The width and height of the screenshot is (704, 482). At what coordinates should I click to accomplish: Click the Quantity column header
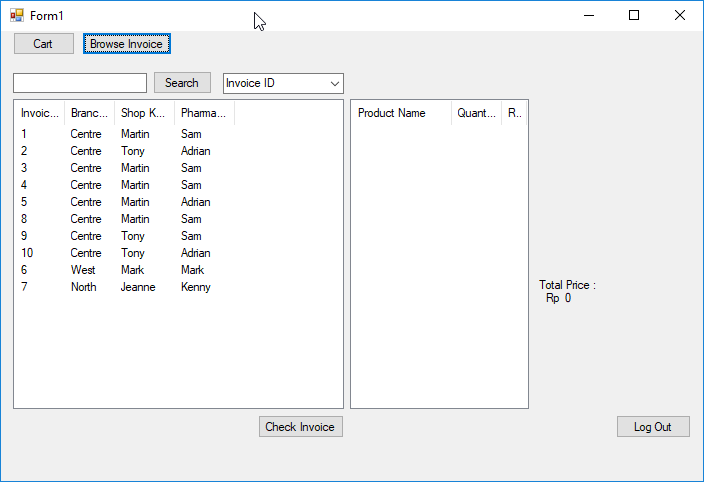[x=476, y=113]
